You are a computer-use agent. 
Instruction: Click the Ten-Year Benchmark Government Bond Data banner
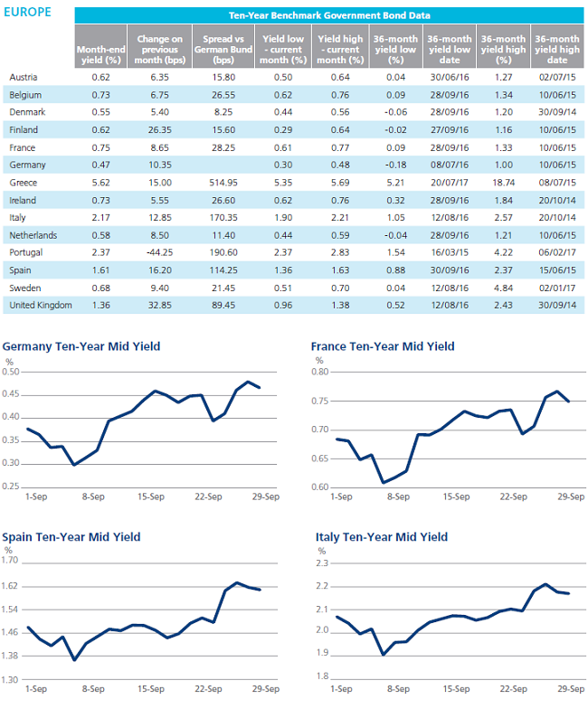tap(329, 15)
